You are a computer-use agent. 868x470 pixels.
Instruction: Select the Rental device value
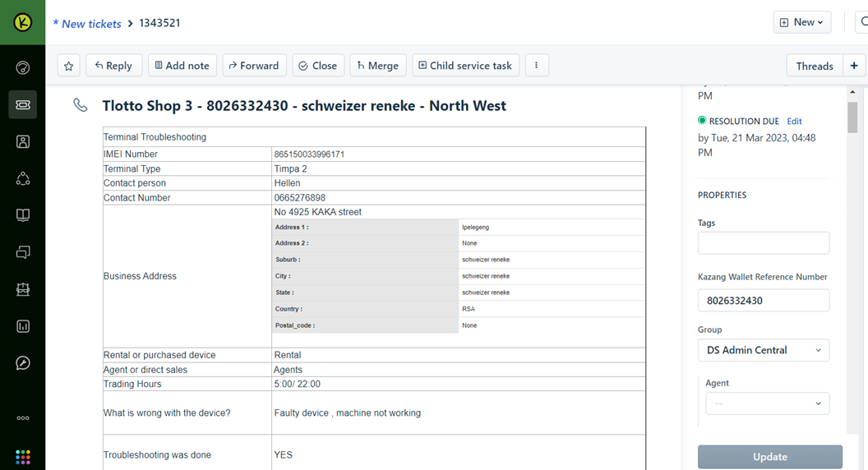tap(288, 355)
